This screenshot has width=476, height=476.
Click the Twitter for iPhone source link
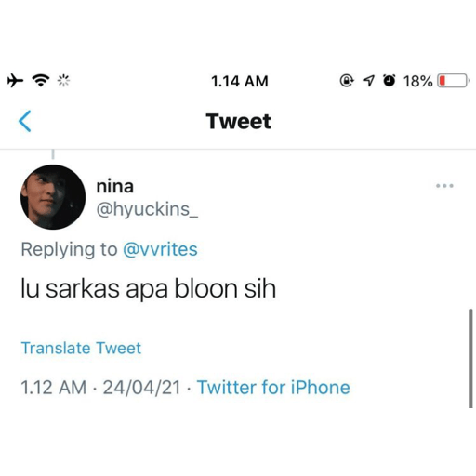[273, 388]
